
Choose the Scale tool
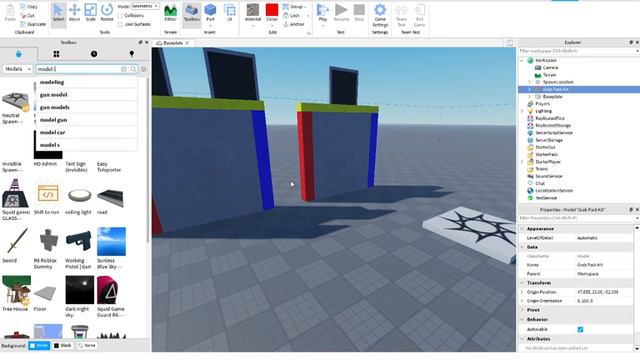(90, 13)
